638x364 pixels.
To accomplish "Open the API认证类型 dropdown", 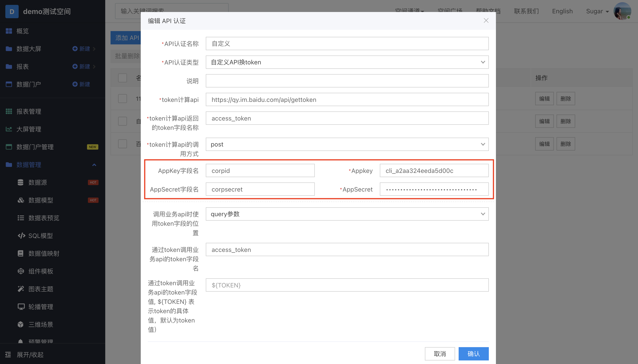I will click(x=347, y=62).
